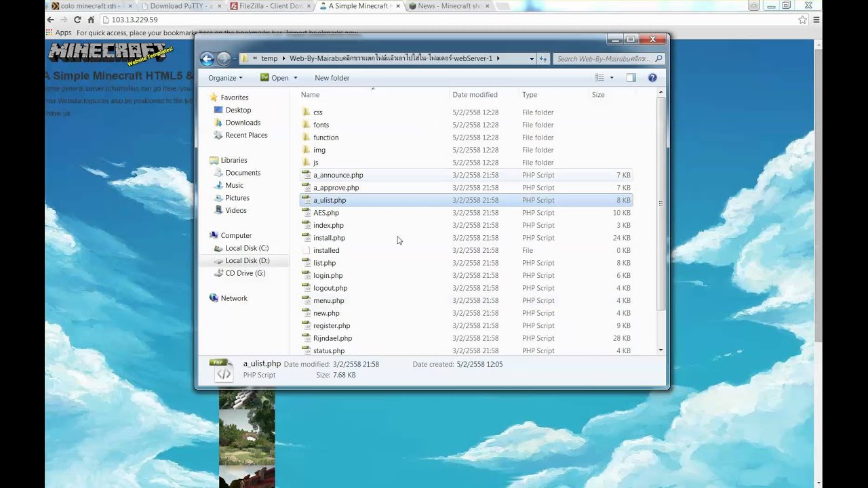The image size is (868, 488).
Task: Open Local Disk (C:)
Action: [x=247, y=248]
